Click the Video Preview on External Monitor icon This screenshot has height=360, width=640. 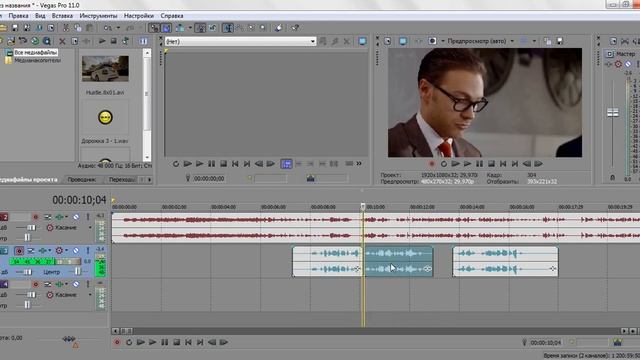(x=403, y=41)
